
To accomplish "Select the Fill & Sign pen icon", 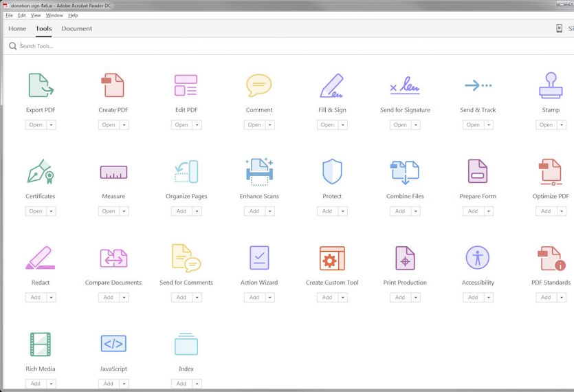I will [x=331, y=85].
